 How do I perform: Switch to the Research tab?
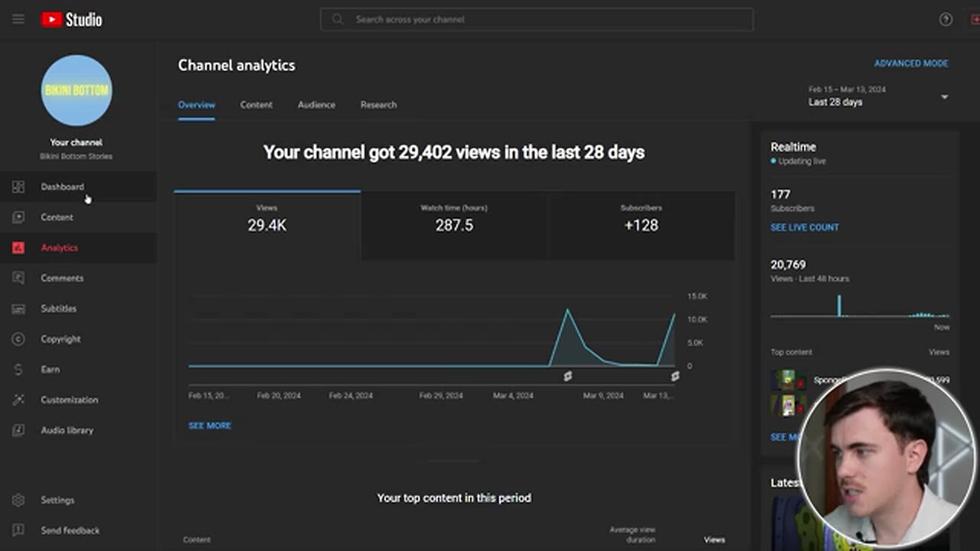pos(378,105)
